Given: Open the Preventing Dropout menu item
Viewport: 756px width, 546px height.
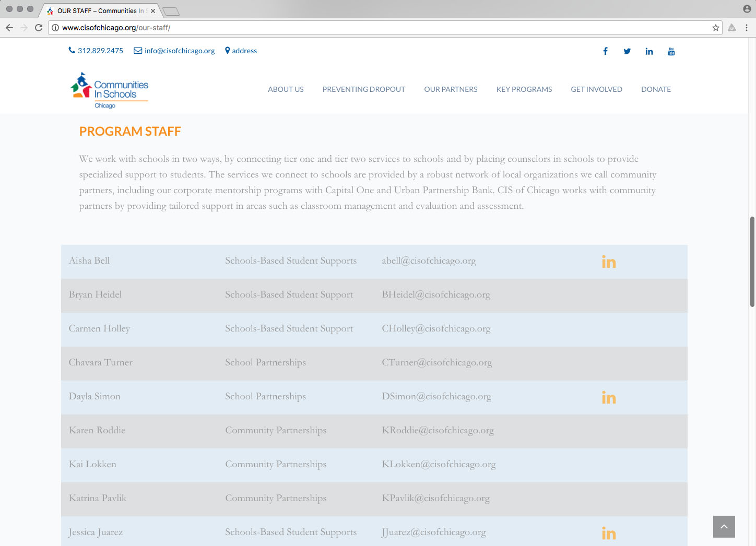Looking at the screenshot, I should [x=363, y=89].
